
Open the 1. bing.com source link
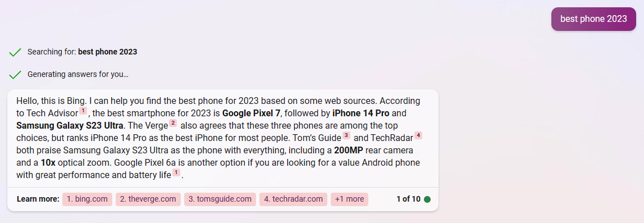coord(87,199)
